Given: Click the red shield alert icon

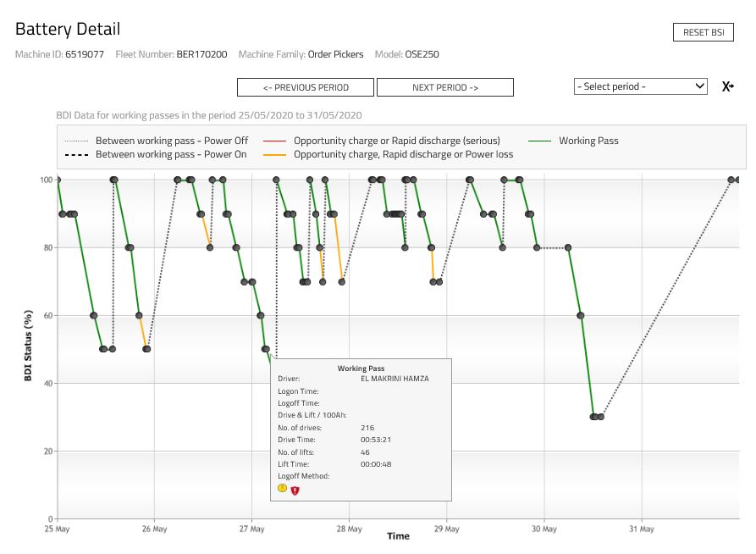Looking at the screenshot, I should (x=295, y=490).
